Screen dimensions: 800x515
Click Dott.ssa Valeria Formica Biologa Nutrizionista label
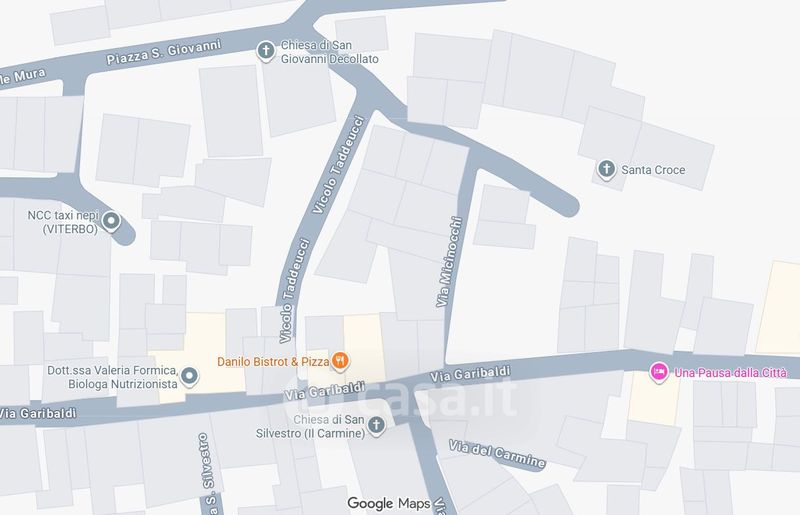pyautogui.click(x=112, y=377)
